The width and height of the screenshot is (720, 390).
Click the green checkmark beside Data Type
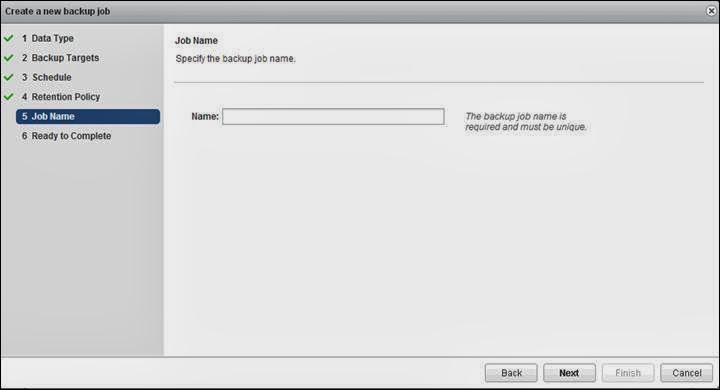tap(8, 38)
